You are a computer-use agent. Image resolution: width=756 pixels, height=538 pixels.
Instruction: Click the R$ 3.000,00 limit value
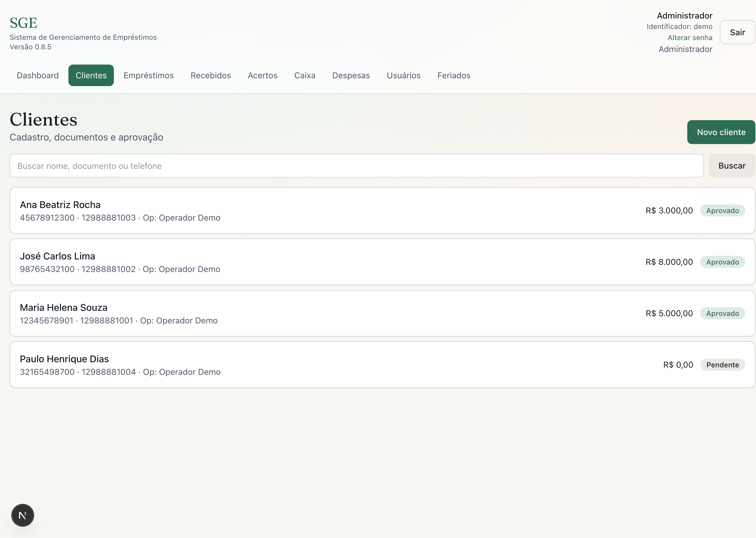pos(669,210)
